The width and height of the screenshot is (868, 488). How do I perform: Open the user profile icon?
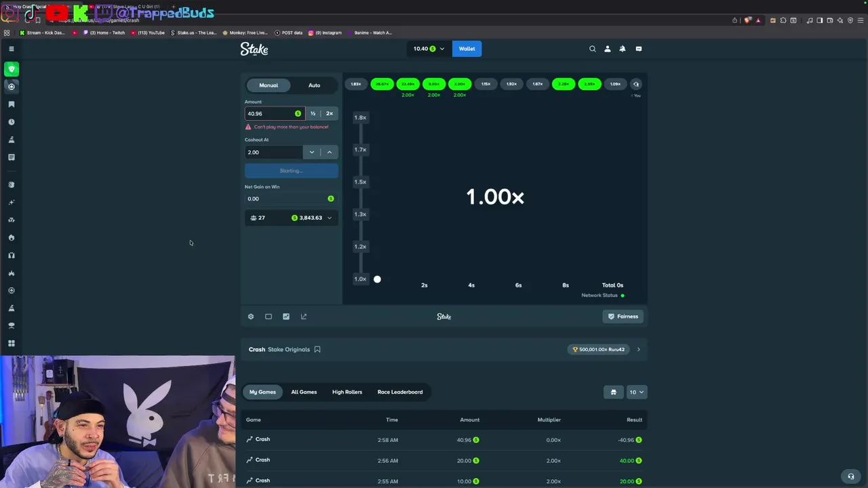[x=608, y=49]
